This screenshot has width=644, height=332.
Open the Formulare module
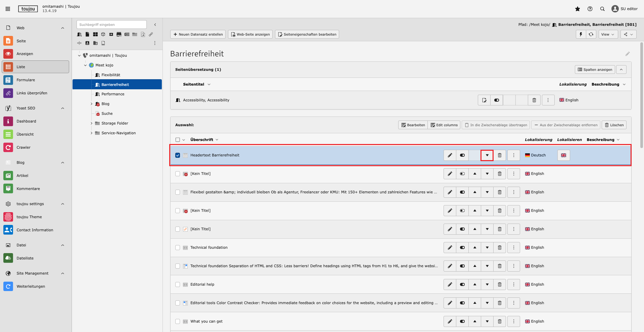[26, 80]
